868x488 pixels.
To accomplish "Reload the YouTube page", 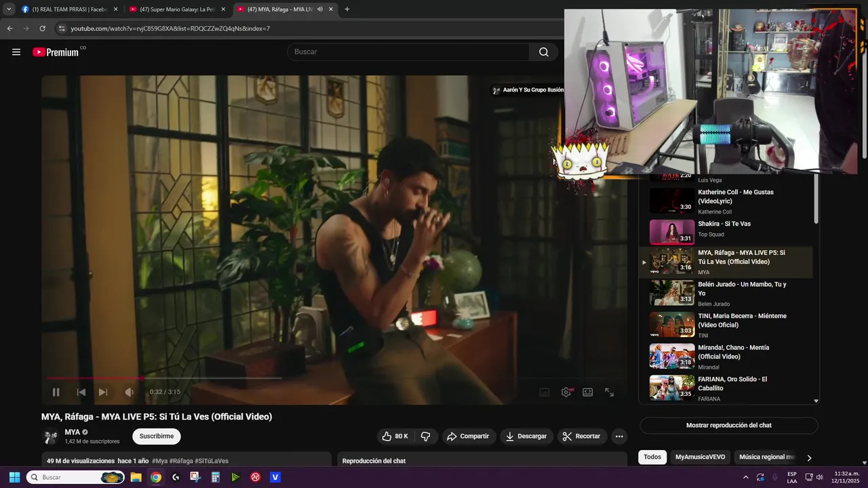I will click(42, 28).
